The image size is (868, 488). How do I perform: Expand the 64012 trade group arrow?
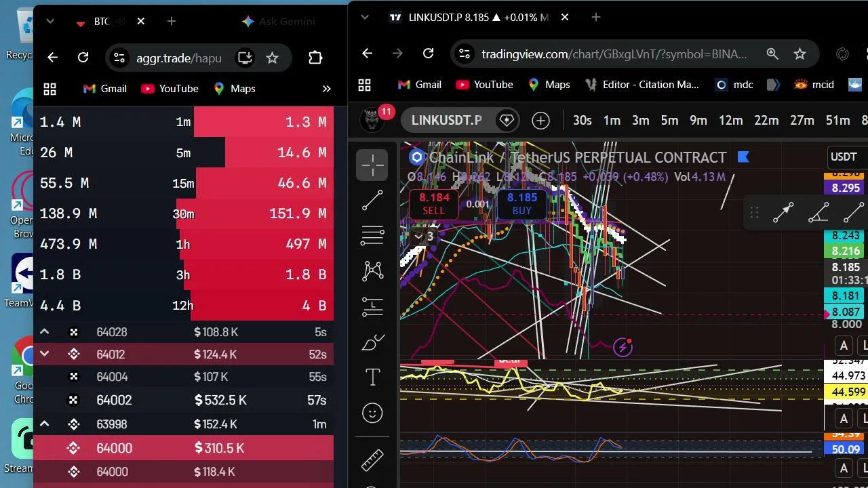[44, 354]
